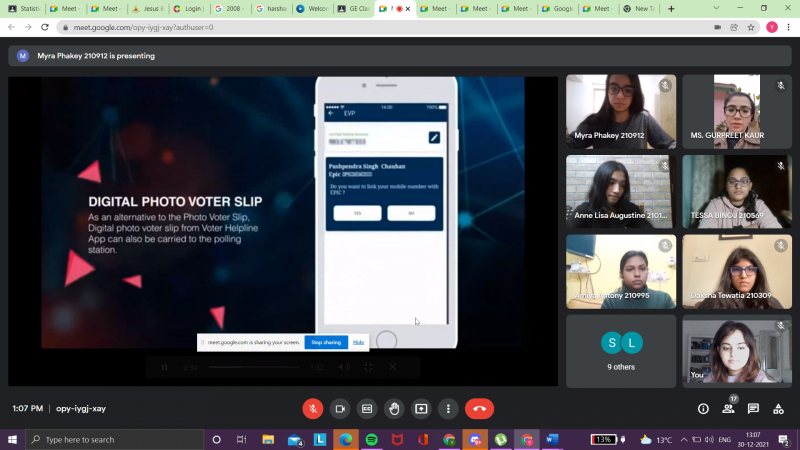This screenshot has width=800, height=450.
Task: Click camera permission icon in address bar
Action: pos(717,28)
